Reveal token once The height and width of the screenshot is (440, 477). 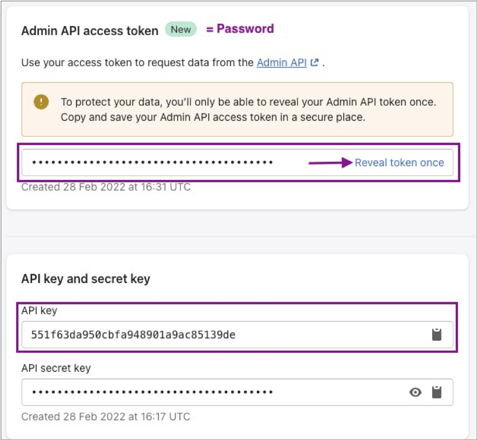399,163
